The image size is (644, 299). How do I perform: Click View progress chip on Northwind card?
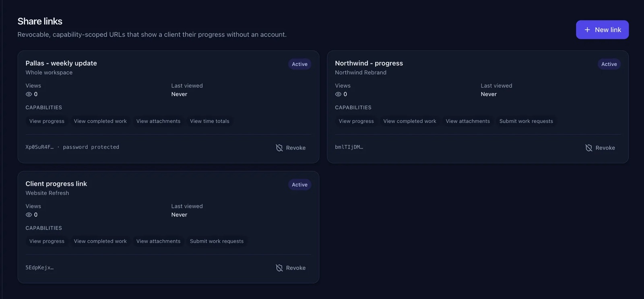(356, 121)
